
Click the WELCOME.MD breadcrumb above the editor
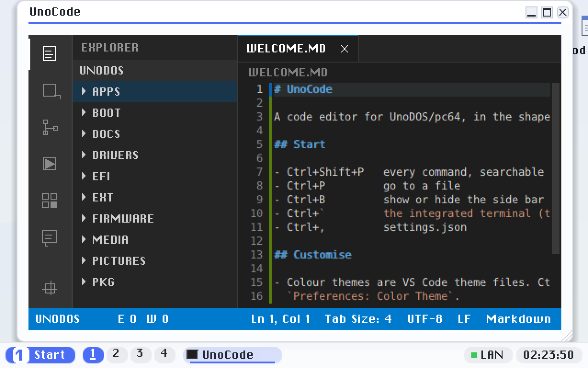point(288,73)
